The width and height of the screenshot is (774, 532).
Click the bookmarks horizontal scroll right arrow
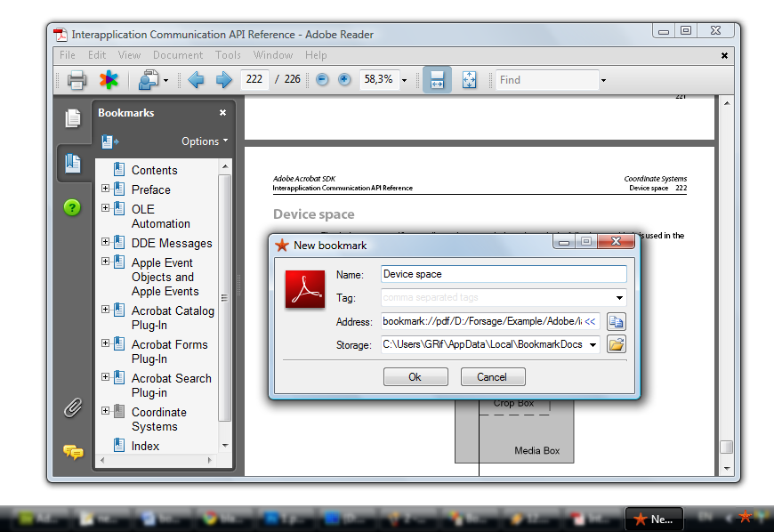click(x=210, y=461)
